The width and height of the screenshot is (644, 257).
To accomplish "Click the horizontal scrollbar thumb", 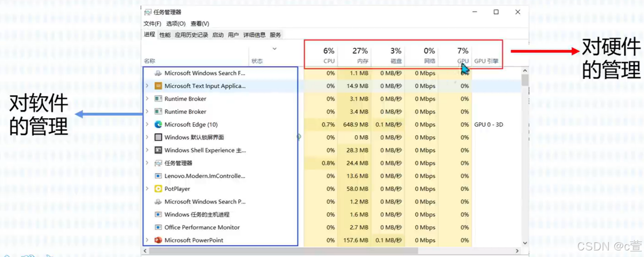I will pos(283,251).
